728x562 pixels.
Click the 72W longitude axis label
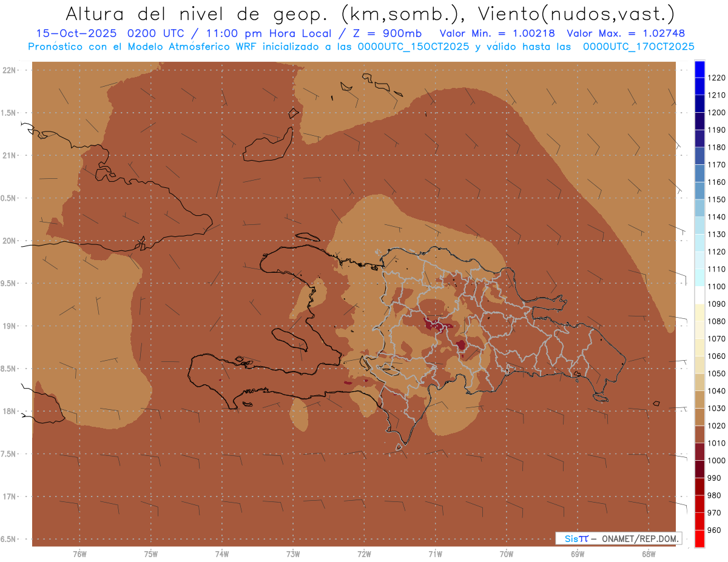tap(364, 554)
